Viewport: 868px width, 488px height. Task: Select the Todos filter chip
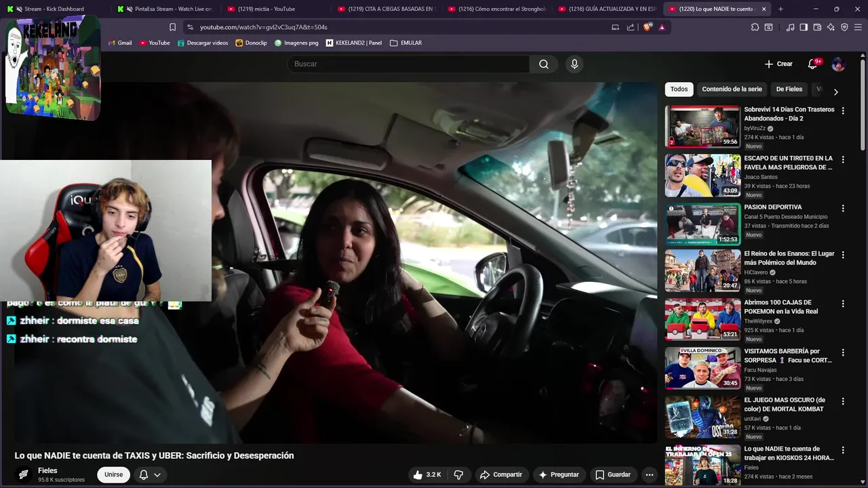pos(679,89)
